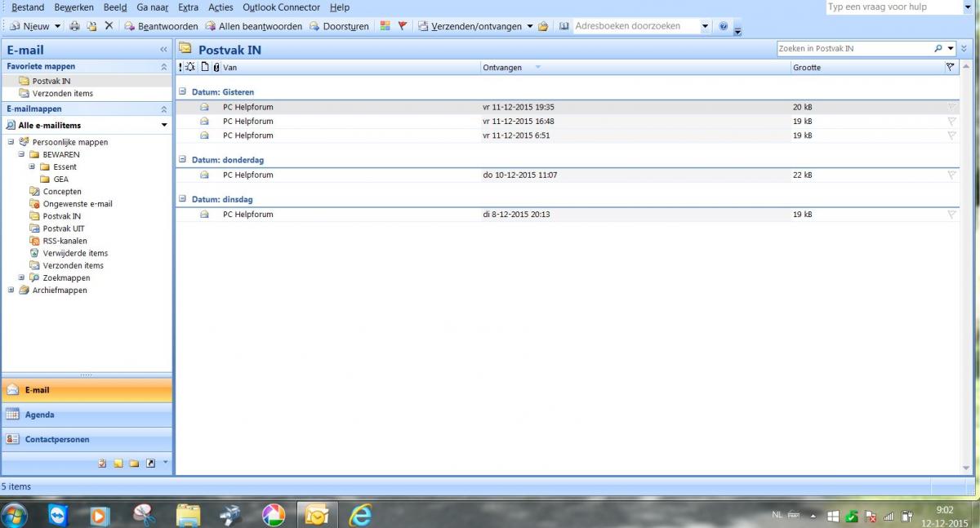Expand the Essent folder in tree
The height and width of the screenshot is (528, 980).
pyautogui.click(x=33, y=167)
